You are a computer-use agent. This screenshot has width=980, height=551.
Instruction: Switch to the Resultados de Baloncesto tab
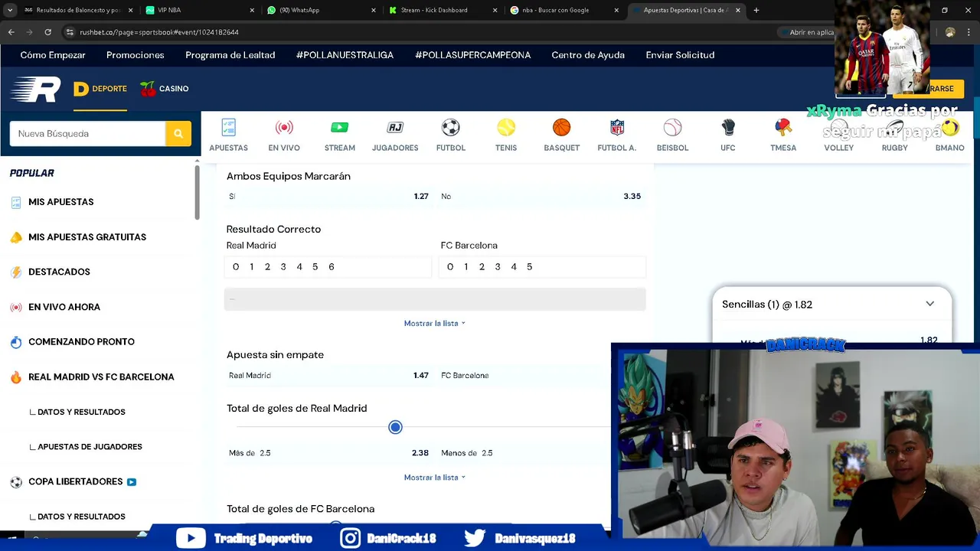coord(77,10)
